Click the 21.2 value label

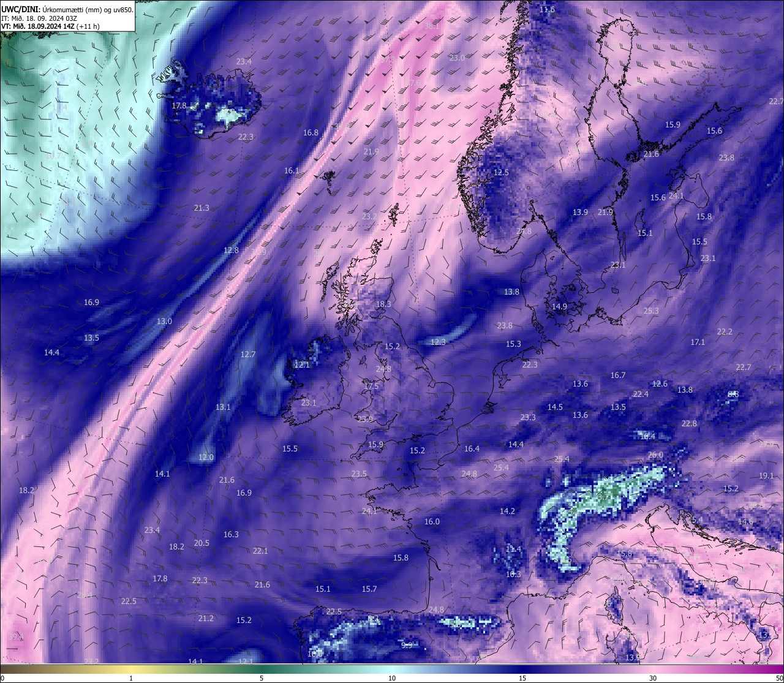(206, 618)
